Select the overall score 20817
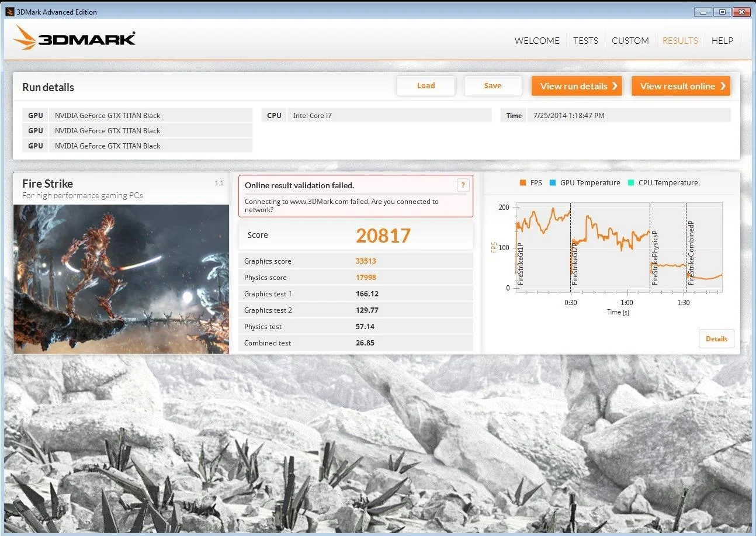Screen dimensions: 756x536 [383, 236]
